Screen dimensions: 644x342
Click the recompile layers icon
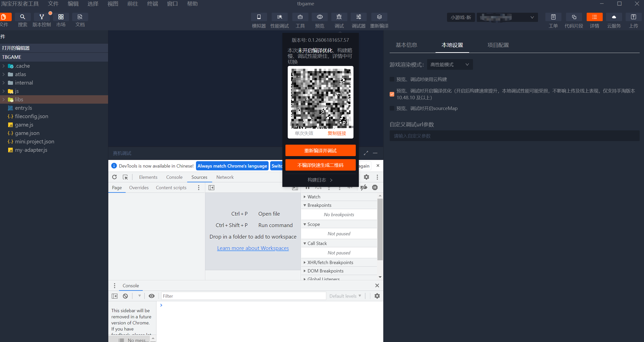379,17
